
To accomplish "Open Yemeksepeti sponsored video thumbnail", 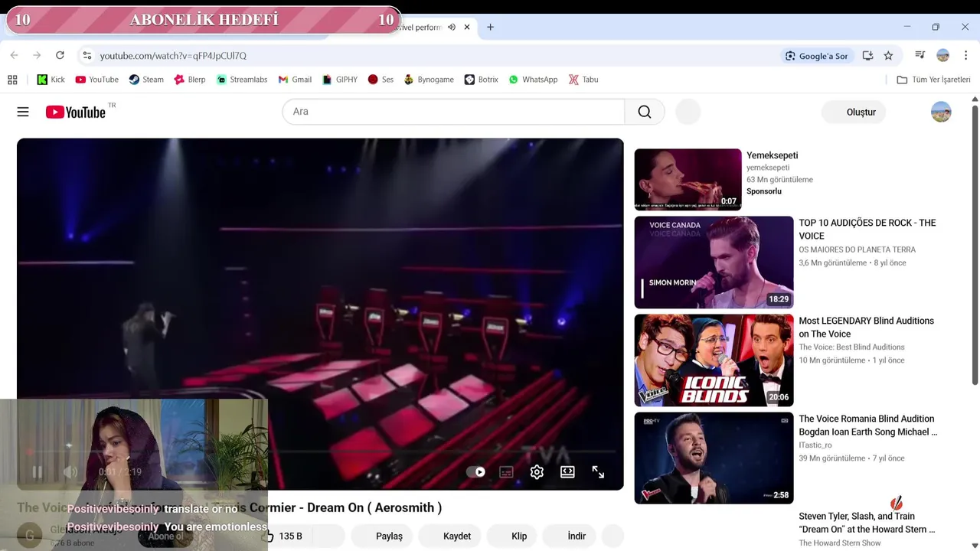I will point(688,179).
